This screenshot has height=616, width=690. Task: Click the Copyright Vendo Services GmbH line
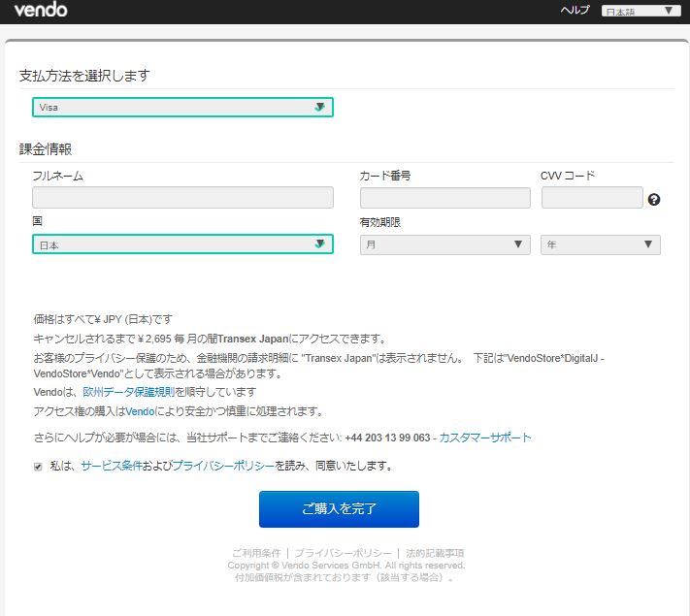pos(345,565)
